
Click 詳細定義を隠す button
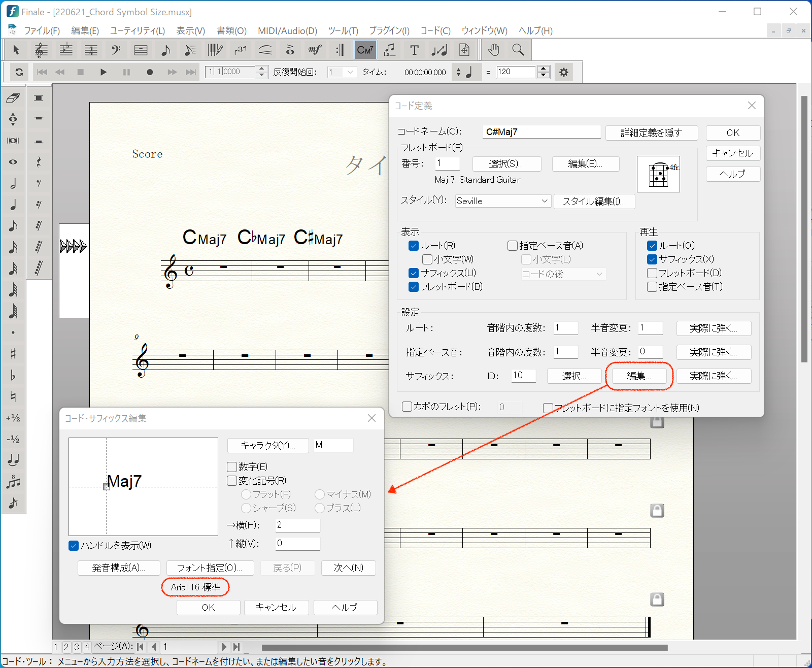point(652,133)
